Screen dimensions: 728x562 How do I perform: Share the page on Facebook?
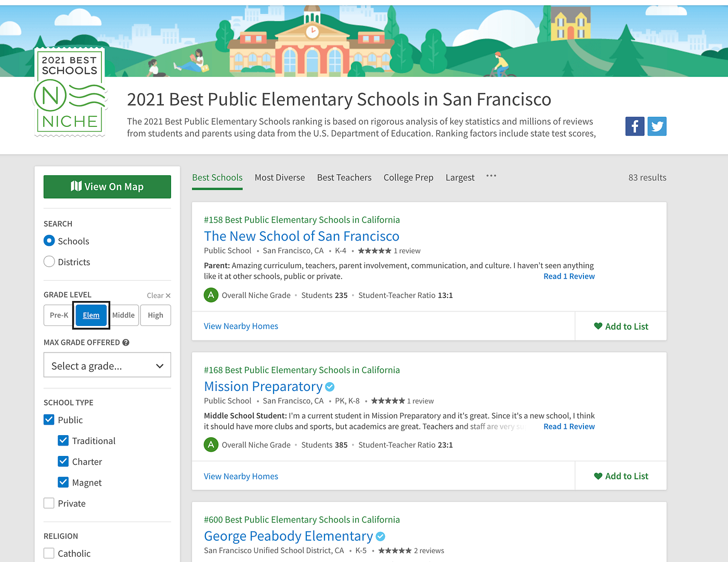point(634,126)
